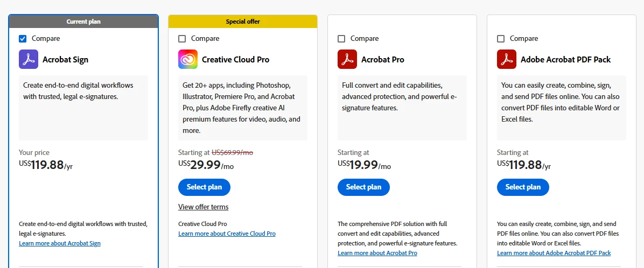Viewport: 644px width, 268px height.
Task: Open View offer terms link
Action: [x=203, y=207]
